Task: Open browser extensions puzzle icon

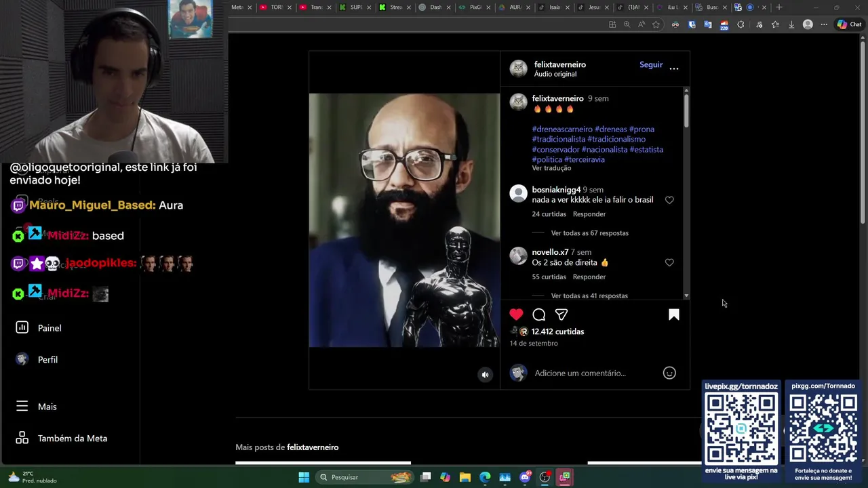Action: pyautogui.click(x=741, y=24)
